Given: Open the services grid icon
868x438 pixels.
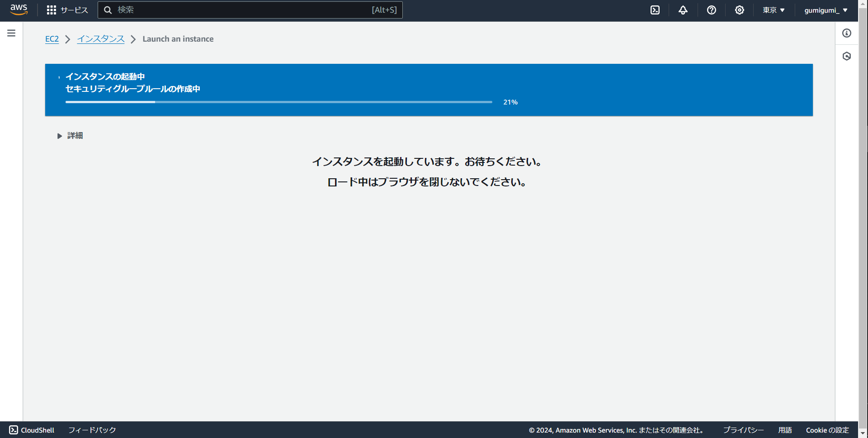Looking at the screenshot, I should pyautogui.click(x=52, y=10).
